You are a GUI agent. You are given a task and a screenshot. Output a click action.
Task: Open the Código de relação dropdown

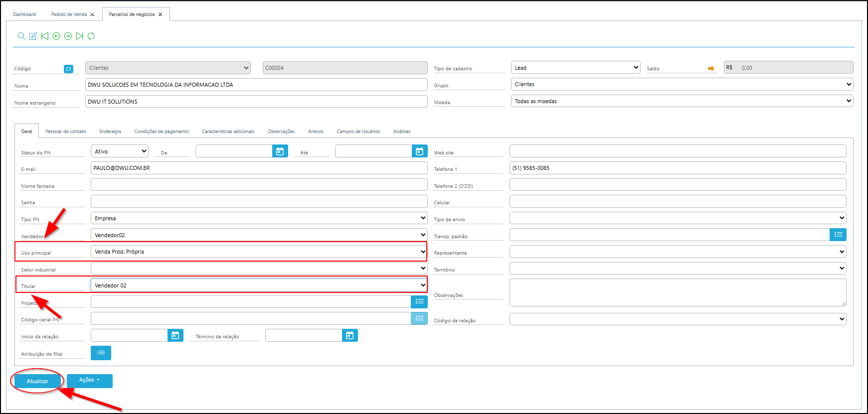(x=678, y=319)
